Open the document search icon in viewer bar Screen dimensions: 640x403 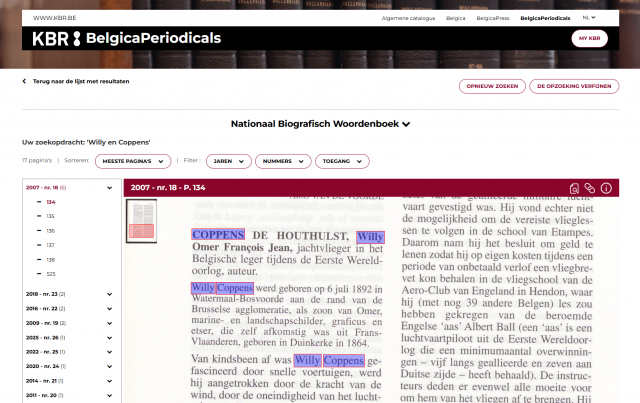tap(574, 188)
